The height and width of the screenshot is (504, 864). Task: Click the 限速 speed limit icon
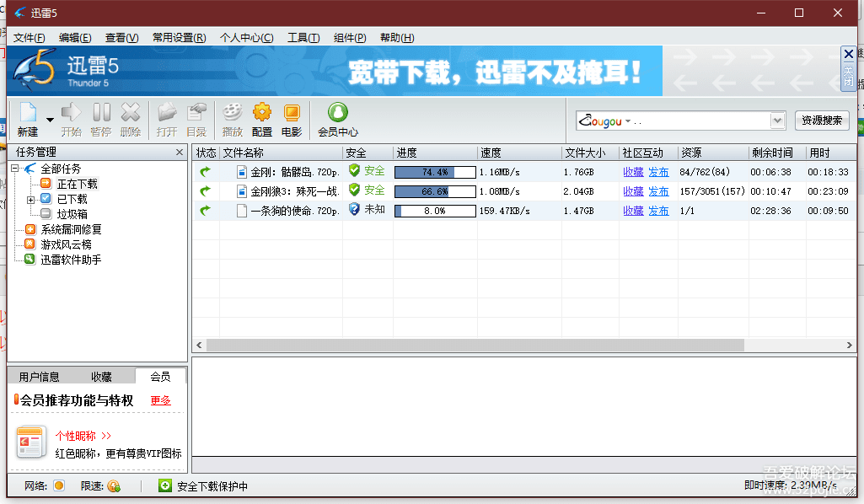click(114, 485)
